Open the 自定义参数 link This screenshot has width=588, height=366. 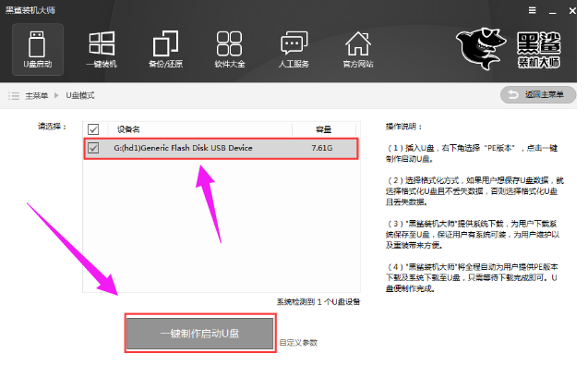(x=298, y=343)
